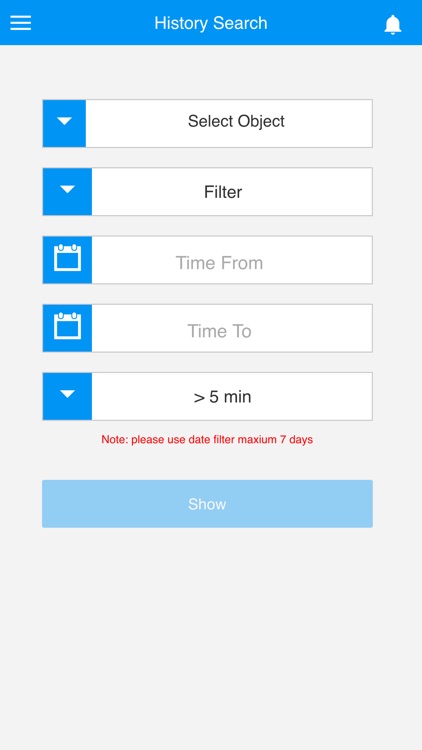Screen dimensions: 422x750
Task: Open the hamburger navigation menu
Action: point(21,23)
